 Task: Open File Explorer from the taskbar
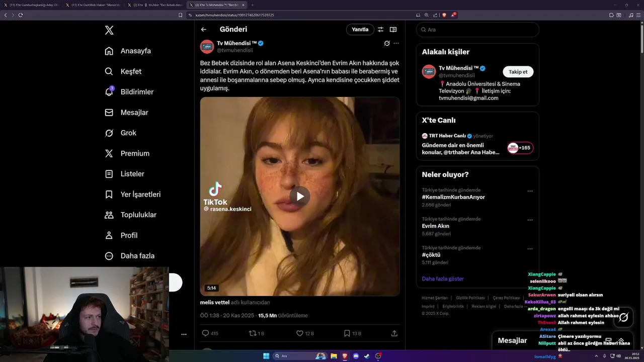coord(334,356)
